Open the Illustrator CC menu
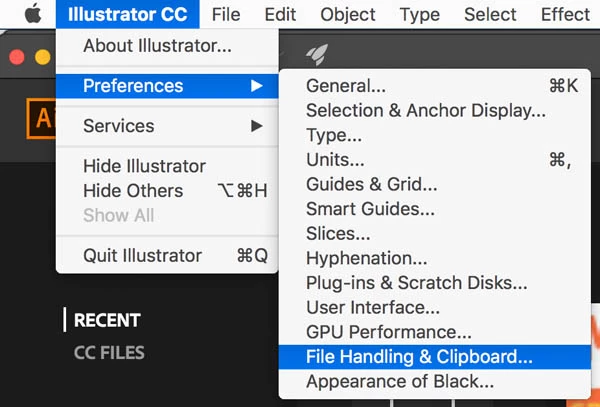The height and width of the screenshot is (407, 600). coord(127,14)
